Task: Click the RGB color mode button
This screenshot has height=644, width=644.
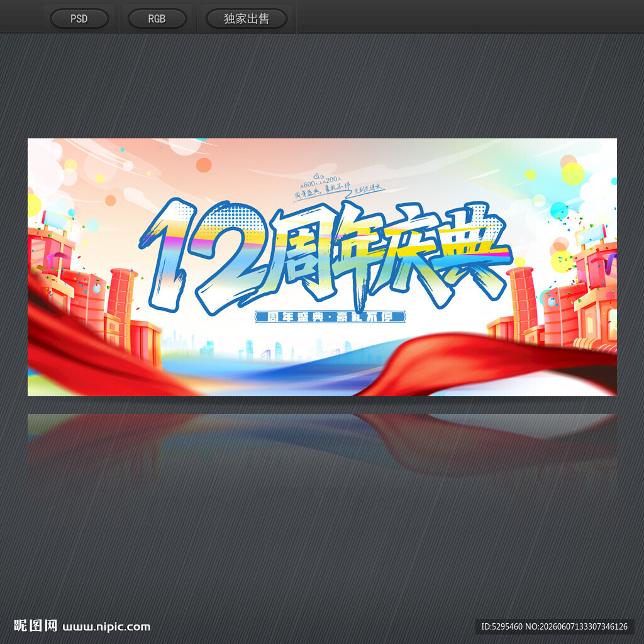Action: tap(157, 19)
